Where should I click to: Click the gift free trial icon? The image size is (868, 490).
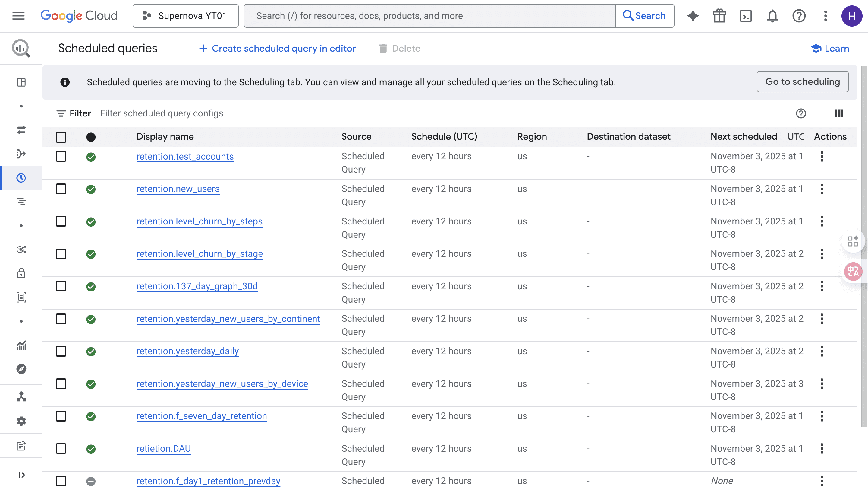[x=719, y=16]
